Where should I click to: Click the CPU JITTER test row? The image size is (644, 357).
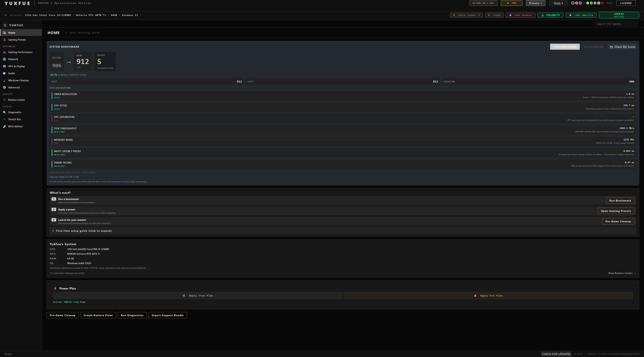(x=343, y=107)
